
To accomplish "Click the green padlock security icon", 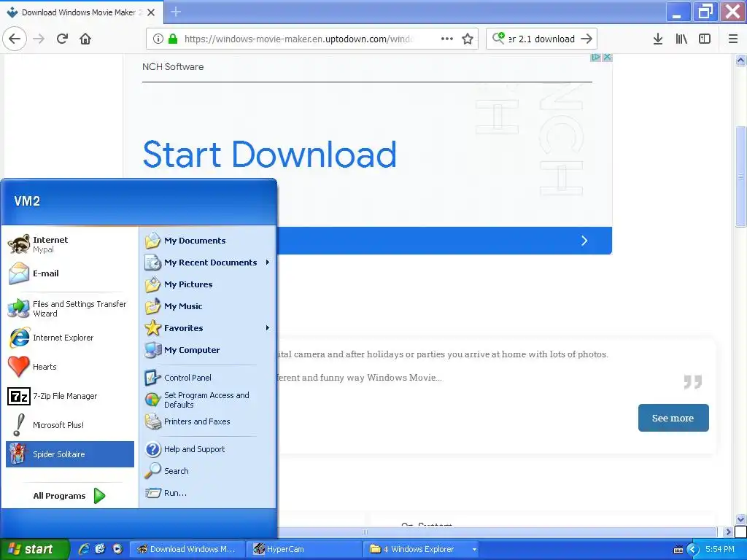I will point(173,39).
